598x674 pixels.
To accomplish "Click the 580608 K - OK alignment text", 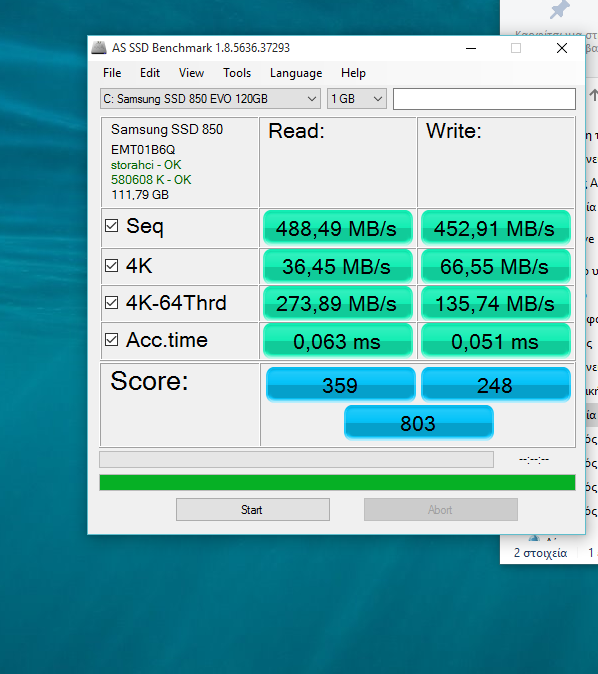I will (x=151, y=180).
